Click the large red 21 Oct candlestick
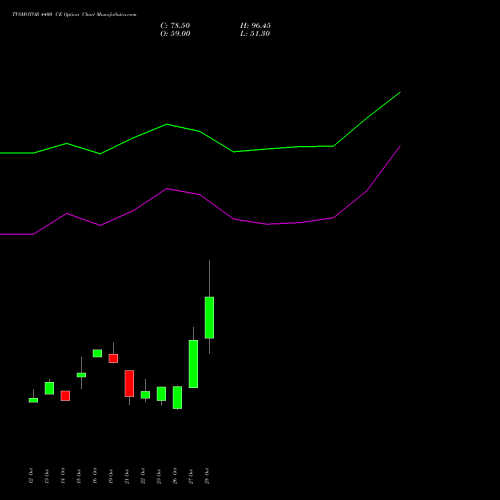This screenshot has width=500, height=500. click(x=129, y=383)
